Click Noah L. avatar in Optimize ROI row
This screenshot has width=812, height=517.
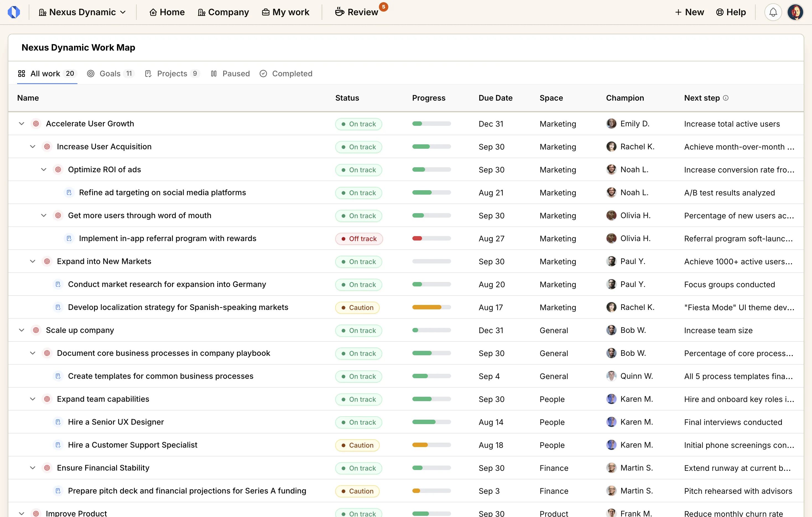[x=611, y=169]
